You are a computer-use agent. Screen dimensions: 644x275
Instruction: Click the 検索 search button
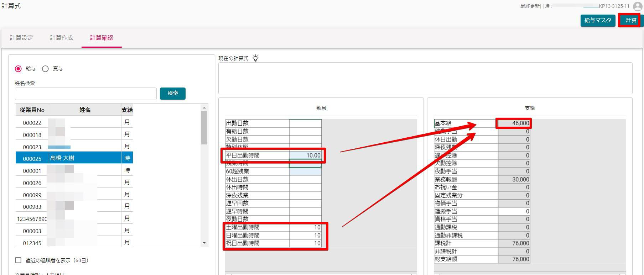[x=173, y=93]
